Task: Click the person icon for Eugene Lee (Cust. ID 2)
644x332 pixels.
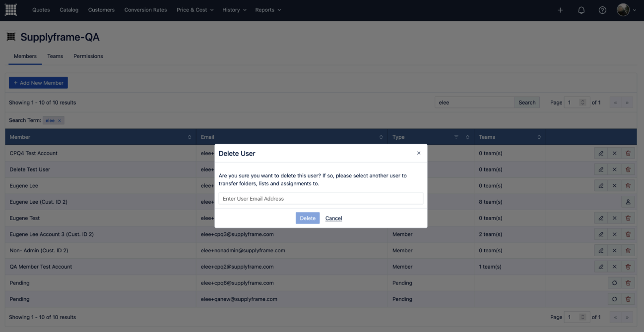Action: click(x=628, y=202)
